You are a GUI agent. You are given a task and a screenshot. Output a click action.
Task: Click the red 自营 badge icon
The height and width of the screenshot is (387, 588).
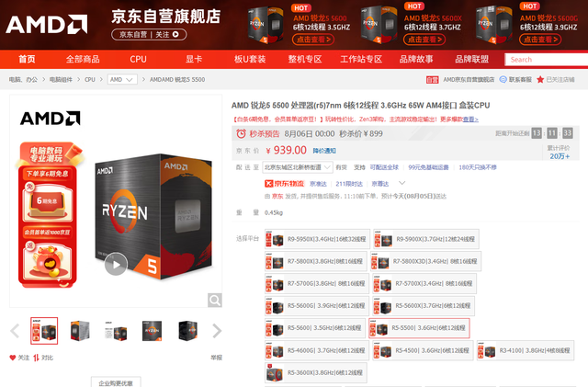[x=432, y=80]
